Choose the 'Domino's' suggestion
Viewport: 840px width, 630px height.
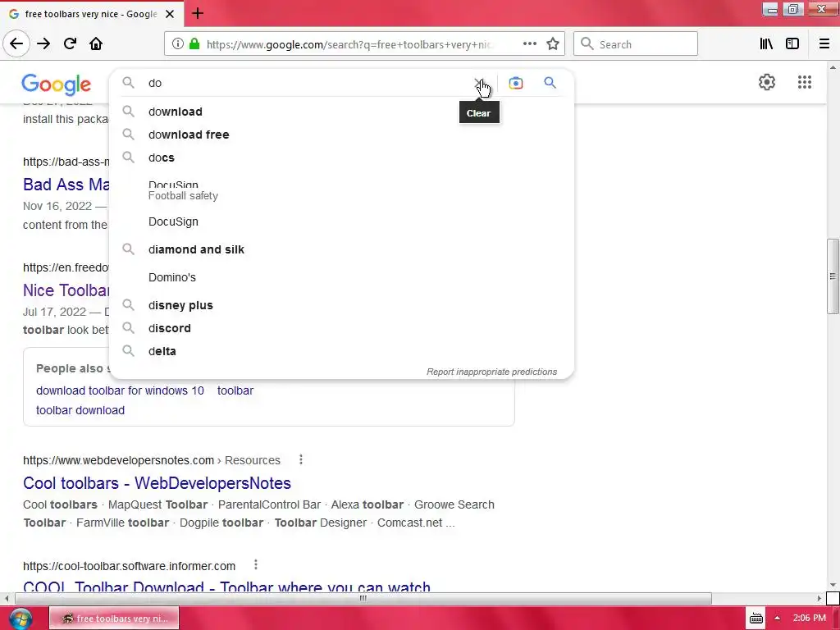pyautogui.click(x=341, y=277)
